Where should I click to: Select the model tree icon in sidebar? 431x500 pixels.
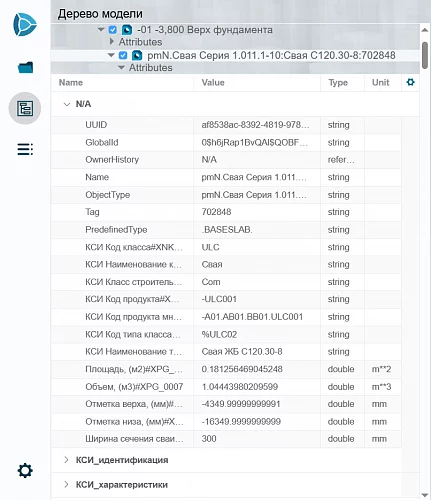(x=25, y=108)
